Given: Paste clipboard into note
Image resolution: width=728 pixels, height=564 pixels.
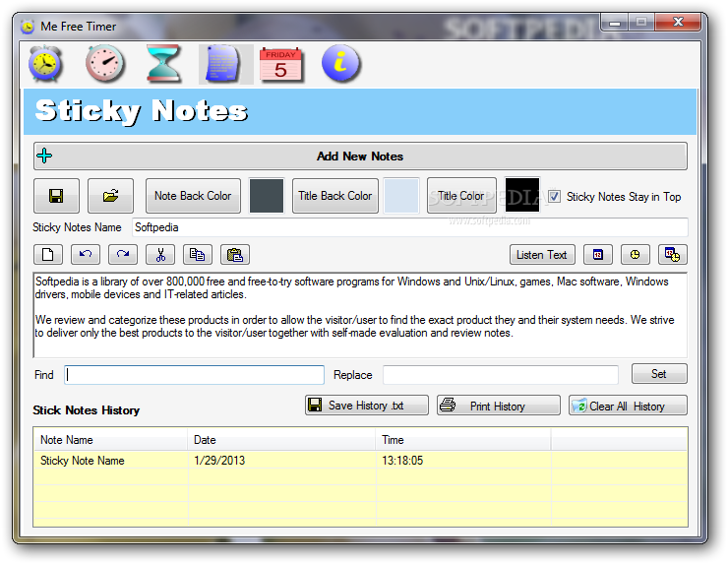Looking at the screenshot, I should point(235,255).
